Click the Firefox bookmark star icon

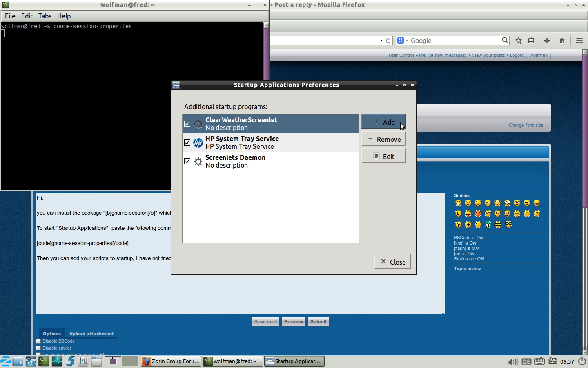point(519,40)
